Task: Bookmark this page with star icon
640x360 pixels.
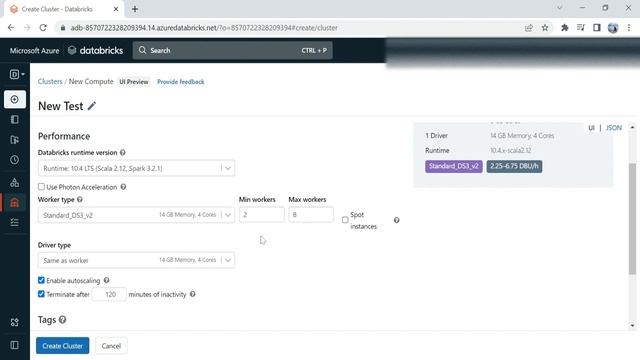Action: (x=545, y=28)
